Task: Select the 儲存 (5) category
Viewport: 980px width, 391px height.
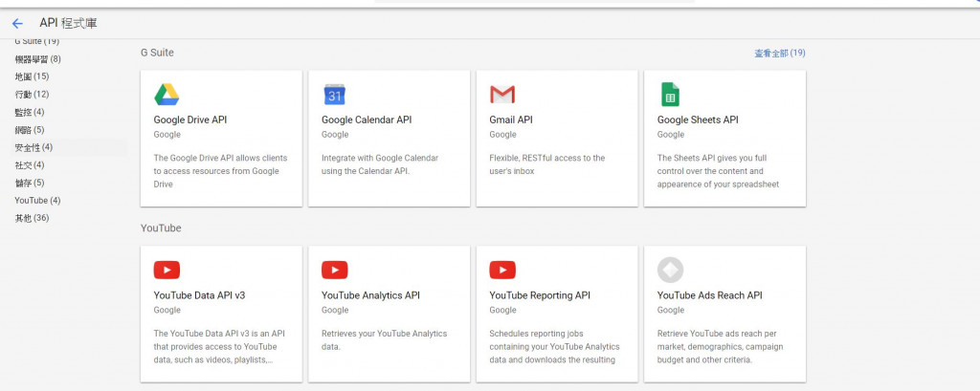Action: [30, 183]
